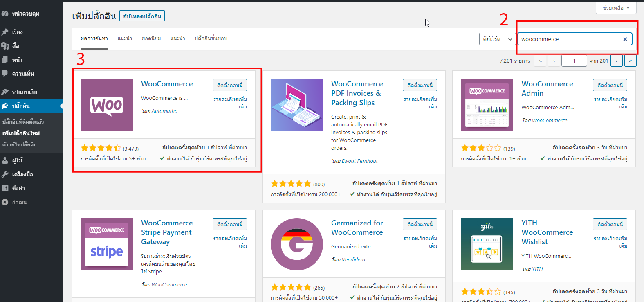This screenshot has height=302, width=644.
Task: Switch to the first แนะนำ tab
Action: coord(125,38)
